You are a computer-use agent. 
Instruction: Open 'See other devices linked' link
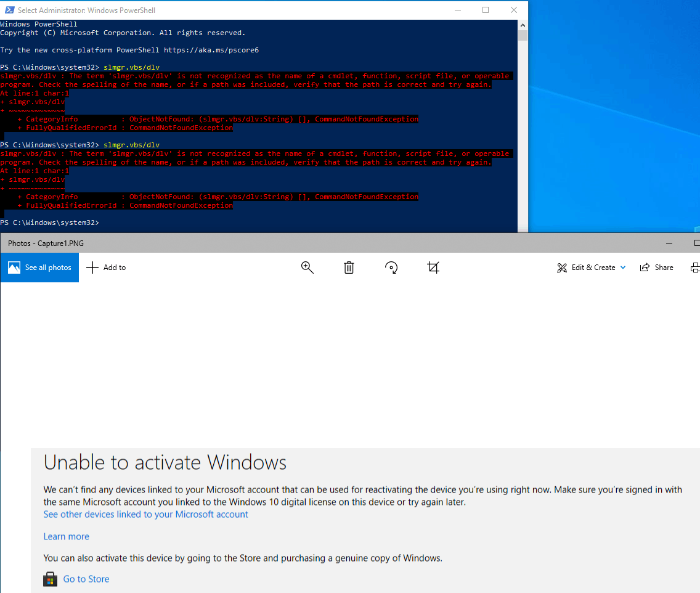(145, 515)
